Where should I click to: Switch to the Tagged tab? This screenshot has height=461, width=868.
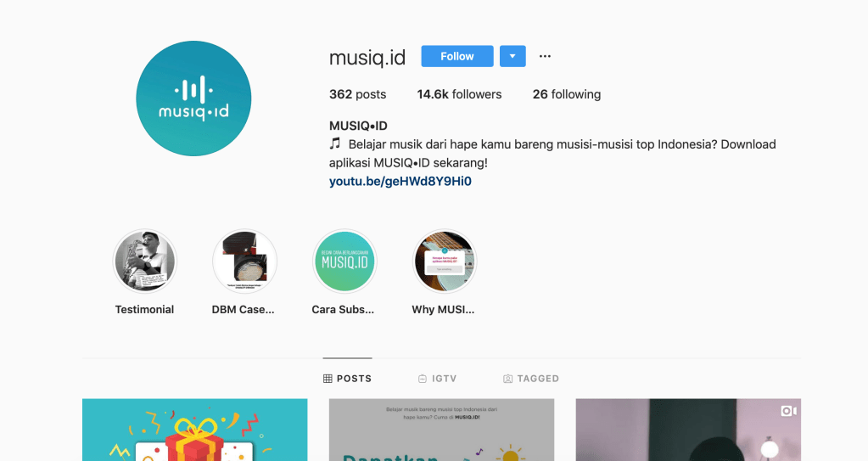point(531,379)
